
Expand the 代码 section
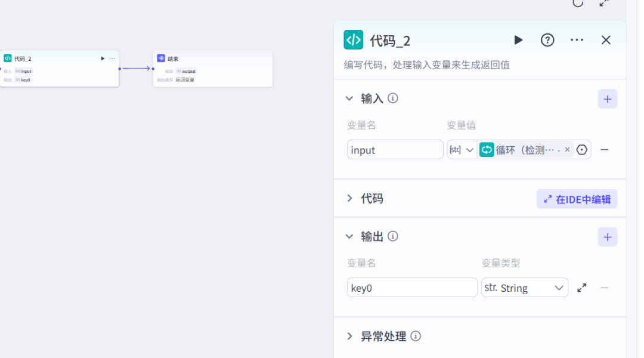click(350, 198)
